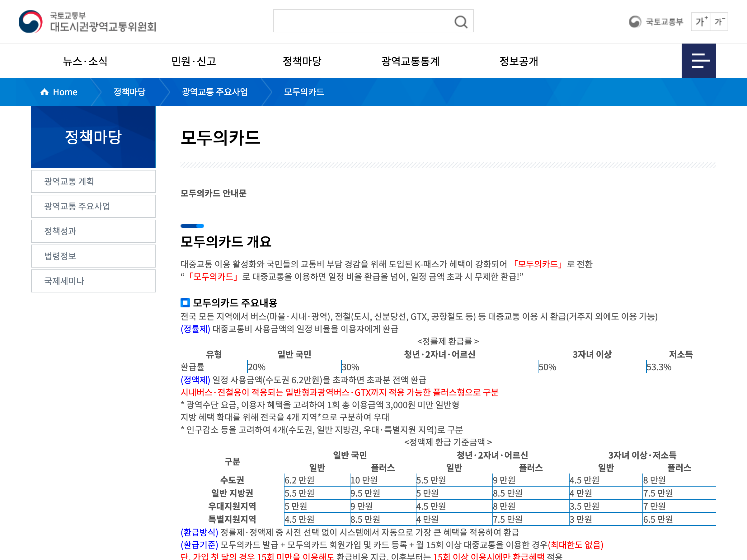Decrease font size with 가- button
Screen dimensions: 747x560
[719, 21]
